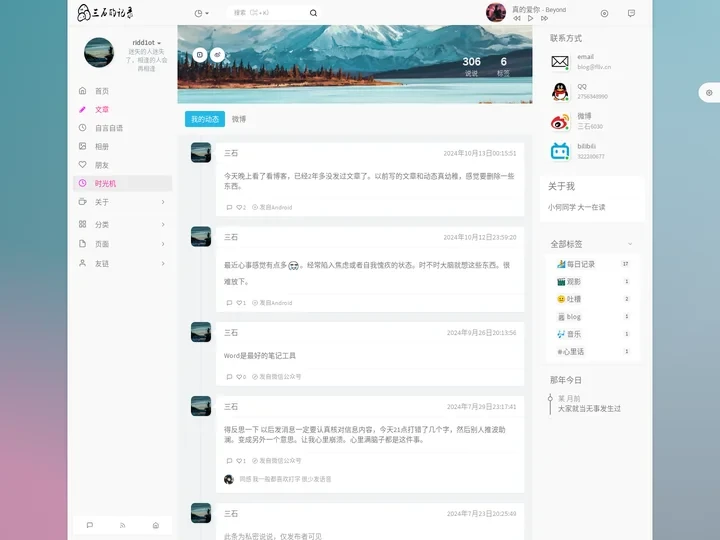Like the 2024年10月12日 post
This screenshot has height=540, width=720.
pos(241,303)
